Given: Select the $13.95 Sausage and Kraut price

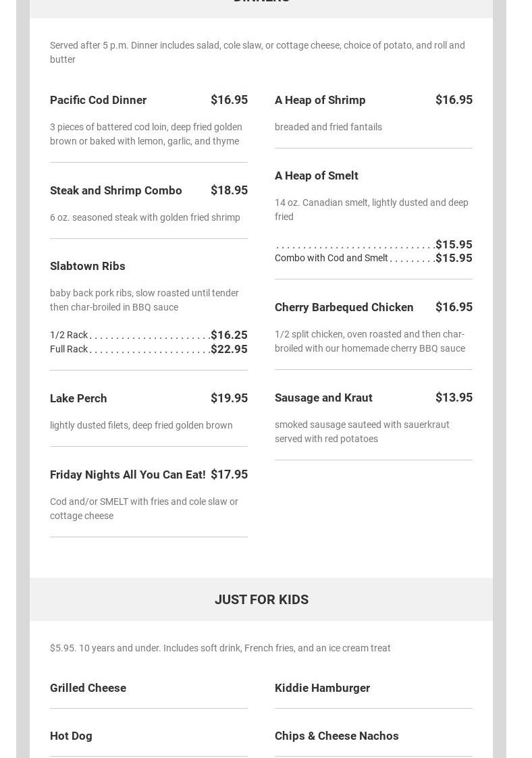Looking at the screenshot, I should (x=454, y=398).
